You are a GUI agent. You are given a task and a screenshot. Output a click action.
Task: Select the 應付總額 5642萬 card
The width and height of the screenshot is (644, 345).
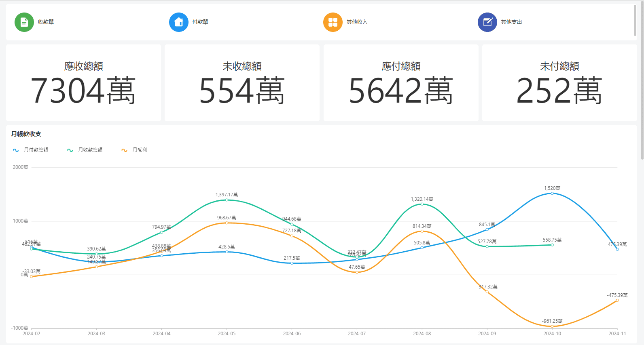(401, 83)
